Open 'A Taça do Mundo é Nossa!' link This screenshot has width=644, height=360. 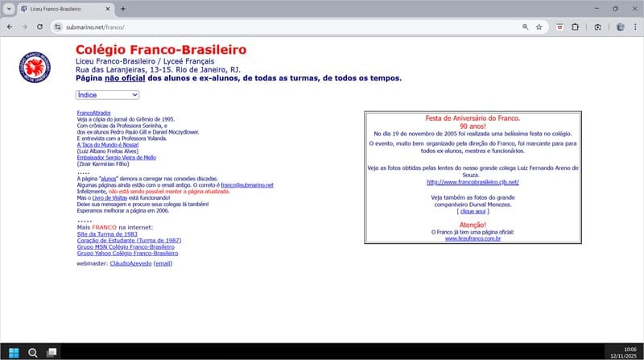(x=108, y=145)
